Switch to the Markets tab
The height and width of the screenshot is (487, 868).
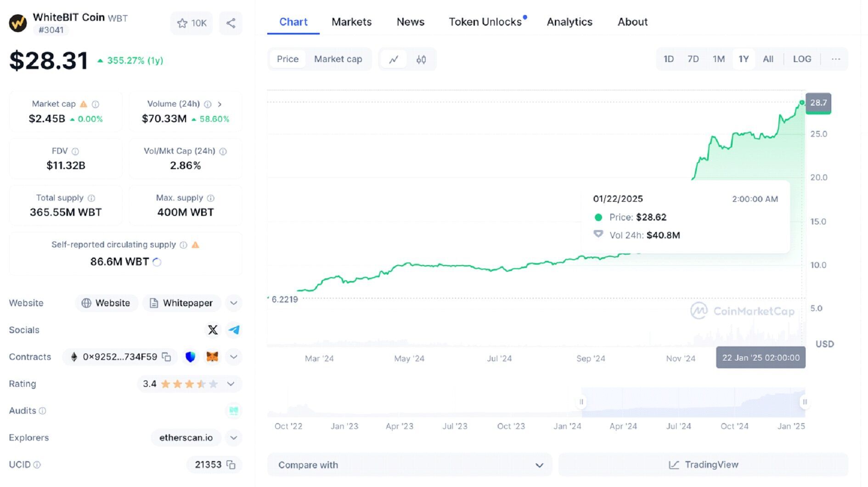coord(351,22)
